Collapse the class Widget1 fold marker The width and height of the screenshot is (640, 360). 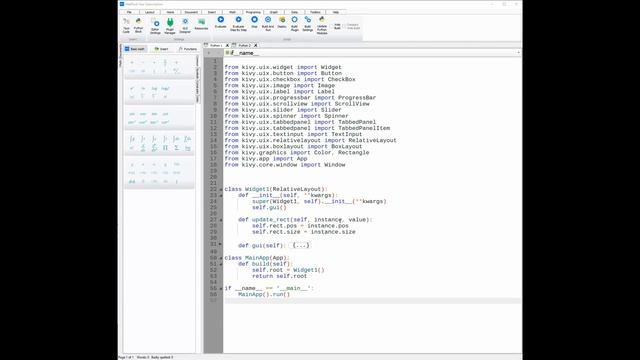coord(221,189)
